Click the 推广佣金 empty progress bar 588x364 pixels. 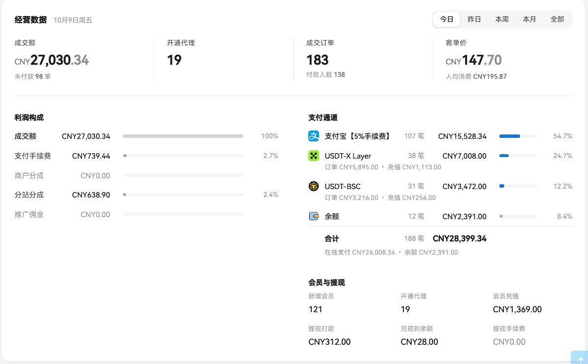coord(183,214)
